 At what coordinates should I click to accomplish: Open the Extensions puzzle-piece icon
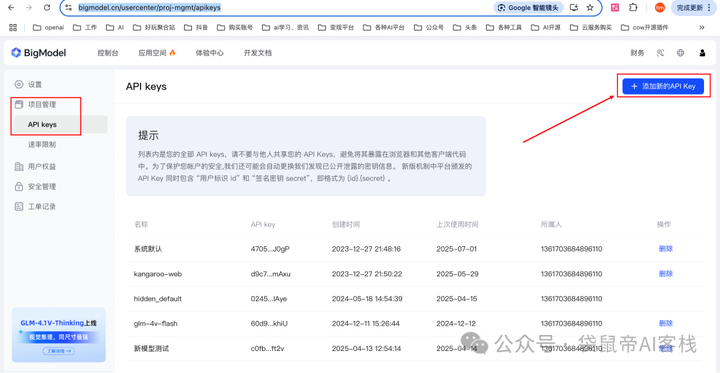[x=633, y=7]
